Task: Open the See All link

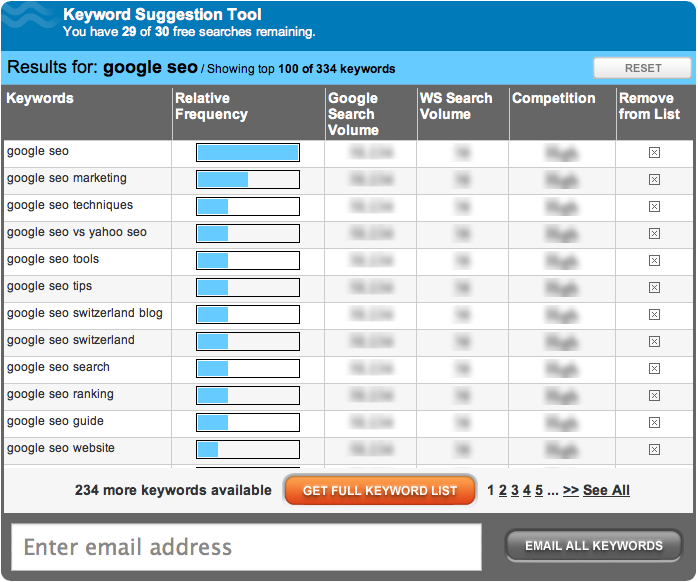Action: 606,490
